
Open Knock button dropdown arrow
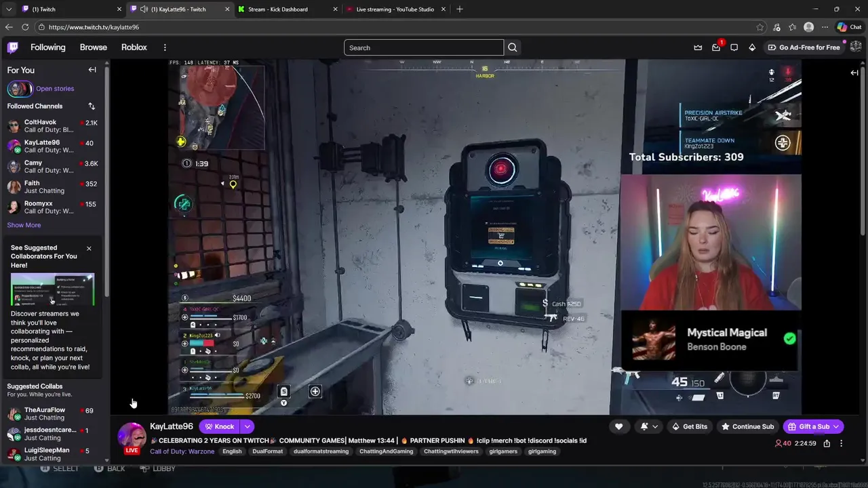pos(248,426)
